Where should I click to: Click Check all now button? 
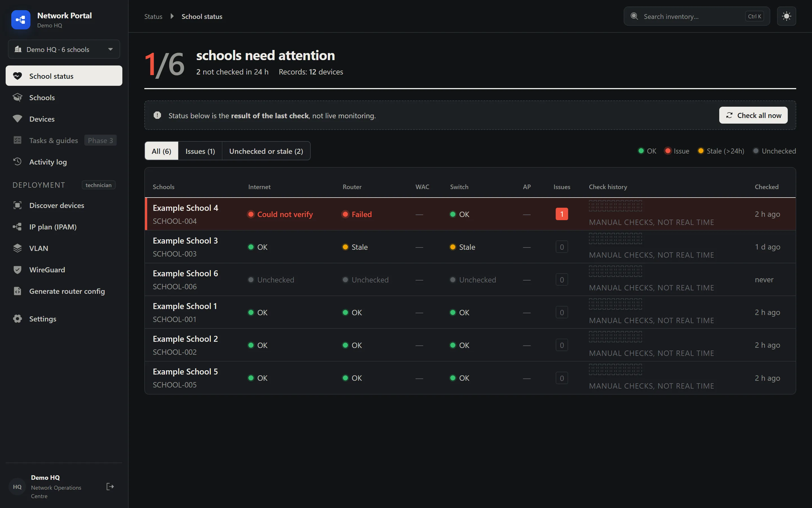click(x=753, y=115)
